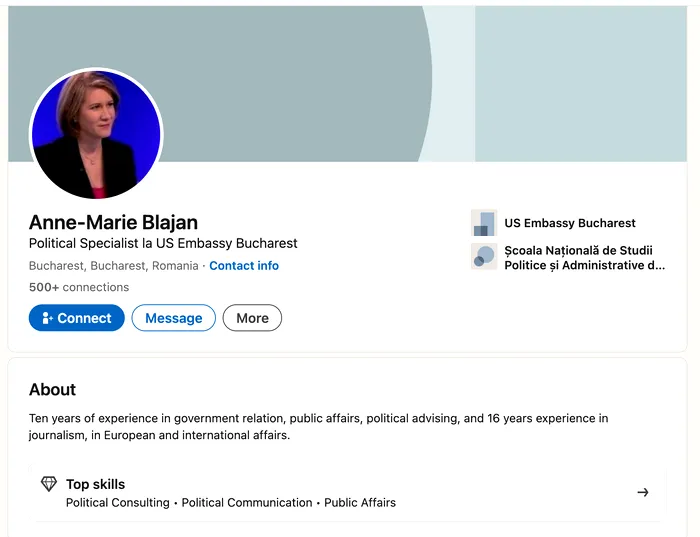Open the More actions dropdown
Image resolution: width=700 pixels, height=537 pixels.
pyautogui.click(x=252, y=318)
